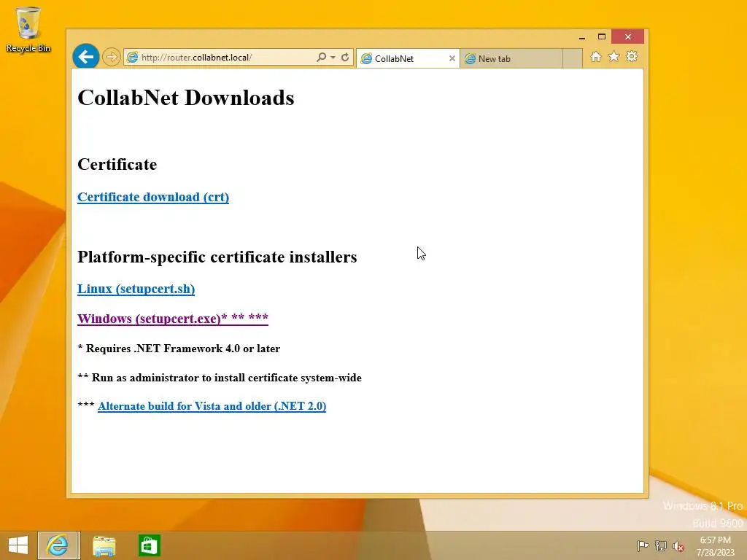Screen dimensions: 747x560
Task: Click the greyed forward arrow button
Action: [111, 57]
